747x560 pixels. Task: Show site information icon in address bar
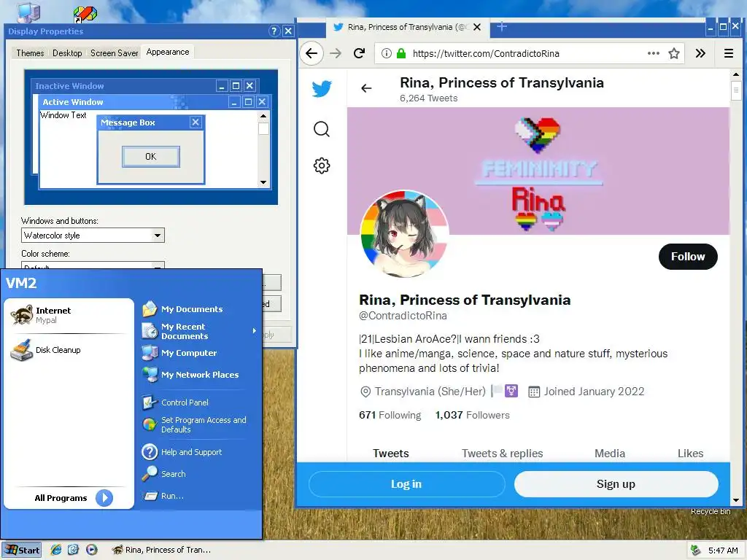(387, 53)
